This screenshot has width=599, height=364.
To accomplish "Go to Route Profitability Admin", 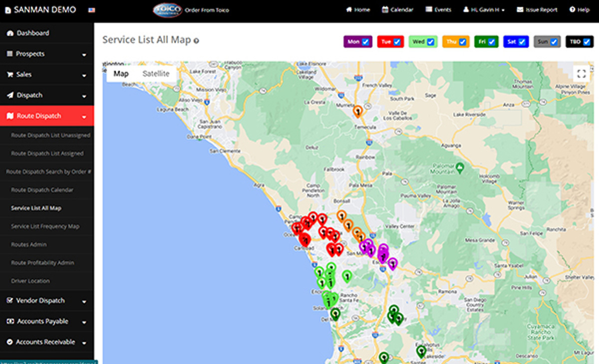I will [42, 263].
